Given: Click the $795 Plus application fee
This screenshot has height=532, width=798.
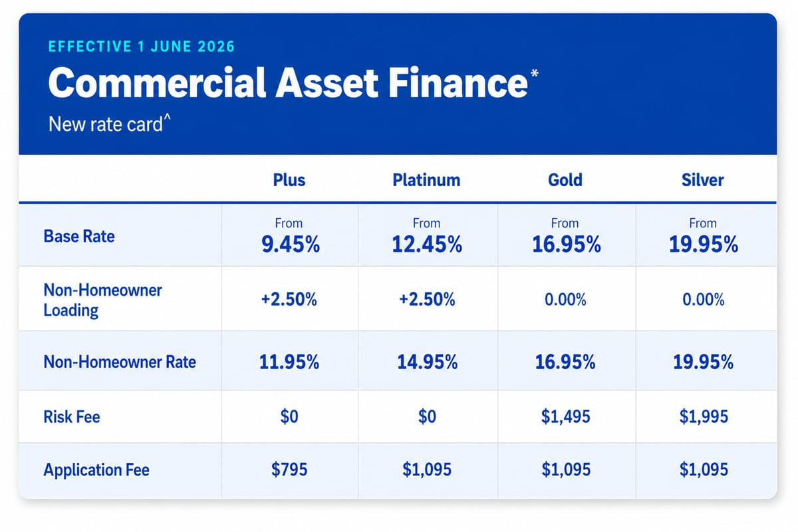Looking at the screenshot, I should click(x=289, y=470).
